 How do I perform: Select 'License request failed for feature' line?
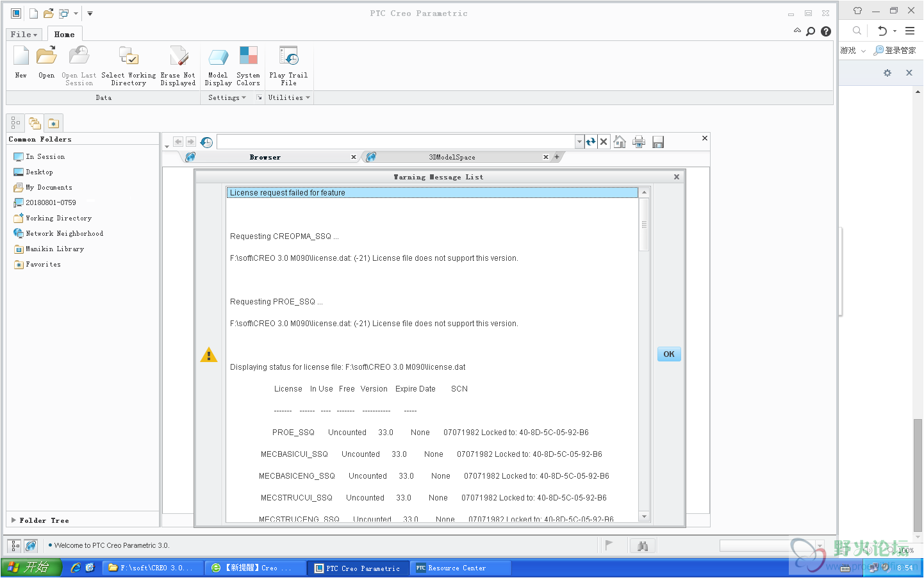[x=433, y=192]
